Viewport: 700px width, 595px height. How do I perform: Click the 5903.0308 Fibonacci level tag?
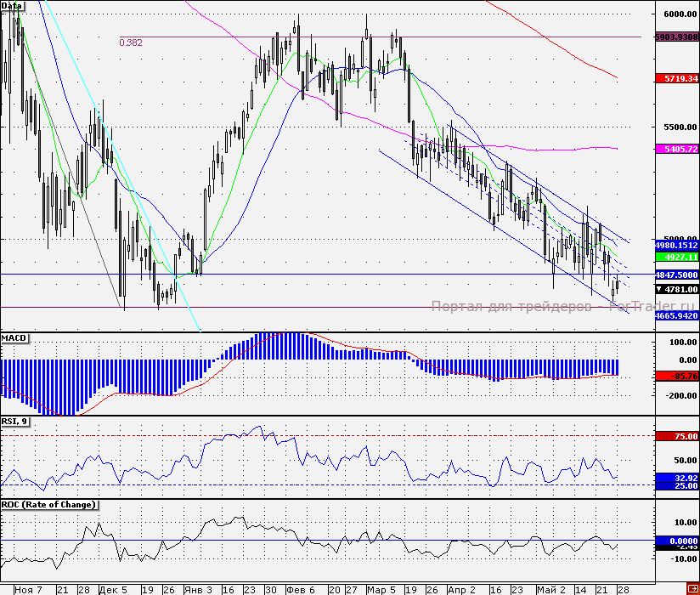pyautogui.click(x=676, y=37)
